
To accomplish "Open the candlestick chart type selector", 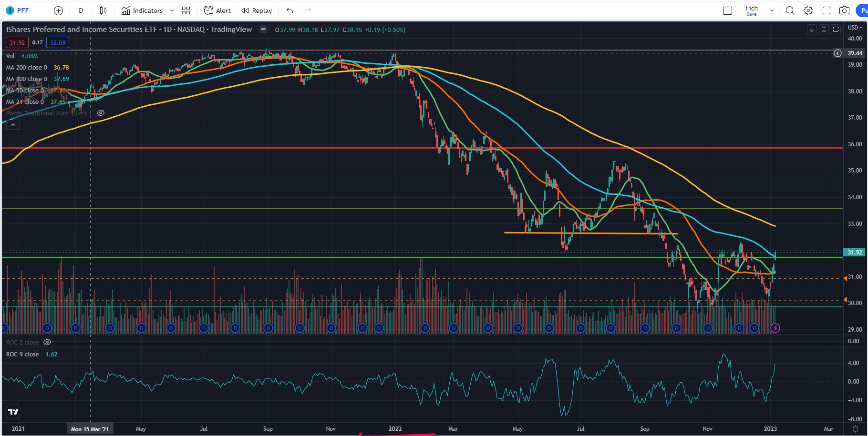I will pyautogui.click(x=103, y=10).
